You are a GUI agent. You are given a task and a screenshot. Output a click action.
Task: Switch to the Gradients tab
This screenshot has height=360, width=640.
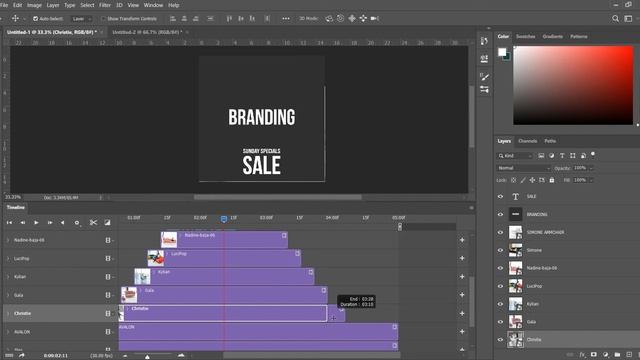[553, 36]
